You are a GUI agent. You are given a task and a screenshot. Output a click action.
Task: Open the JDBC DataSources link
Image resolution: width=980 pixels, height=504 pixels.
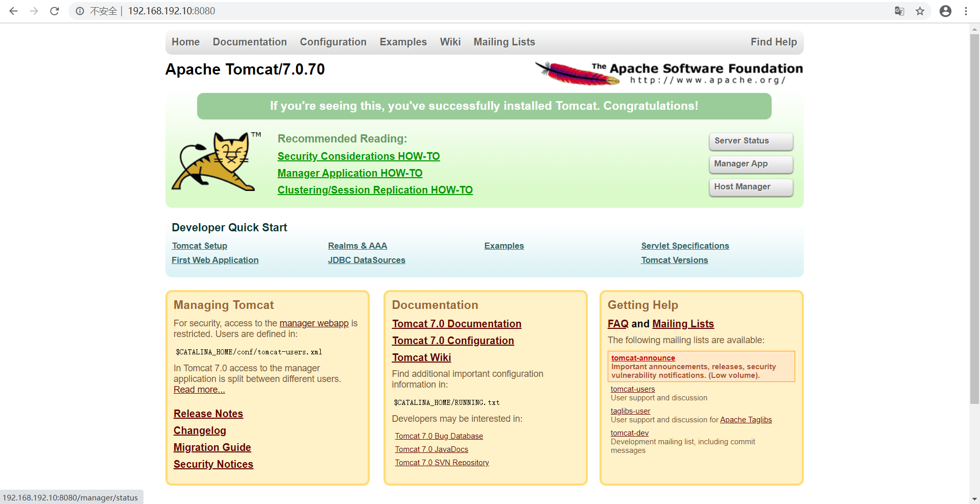pyautogui.click(x=366, y=260)
